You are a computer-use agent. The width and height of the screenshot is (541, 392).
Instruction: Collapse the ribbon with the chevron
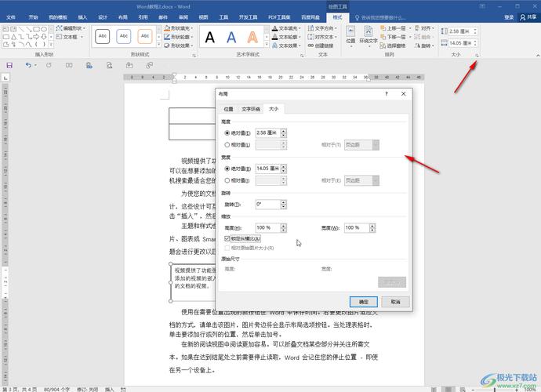coord(538,55)
